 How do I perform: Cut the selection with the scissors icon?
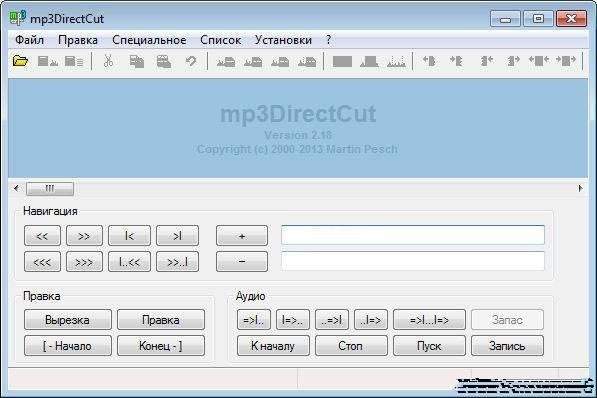point(109,61)
